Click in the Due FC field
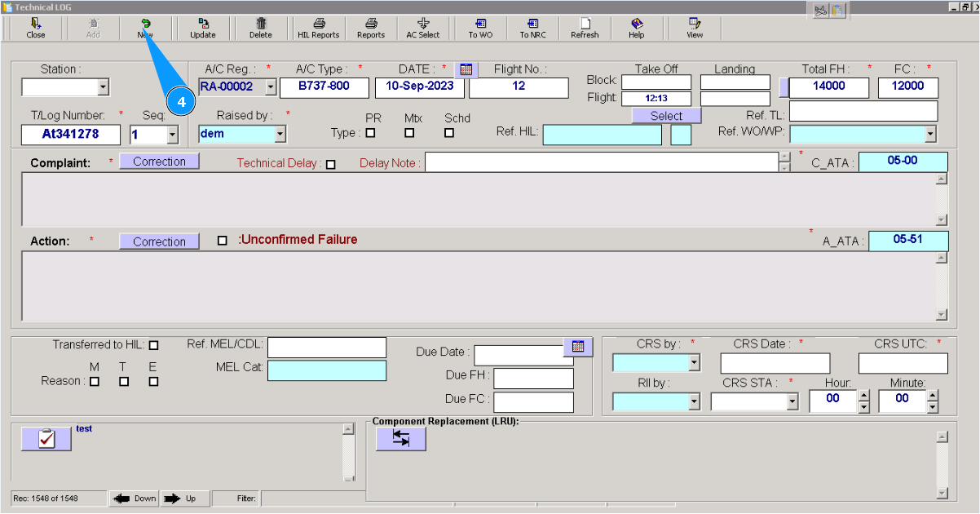980x514 pixels. [533, 402]
